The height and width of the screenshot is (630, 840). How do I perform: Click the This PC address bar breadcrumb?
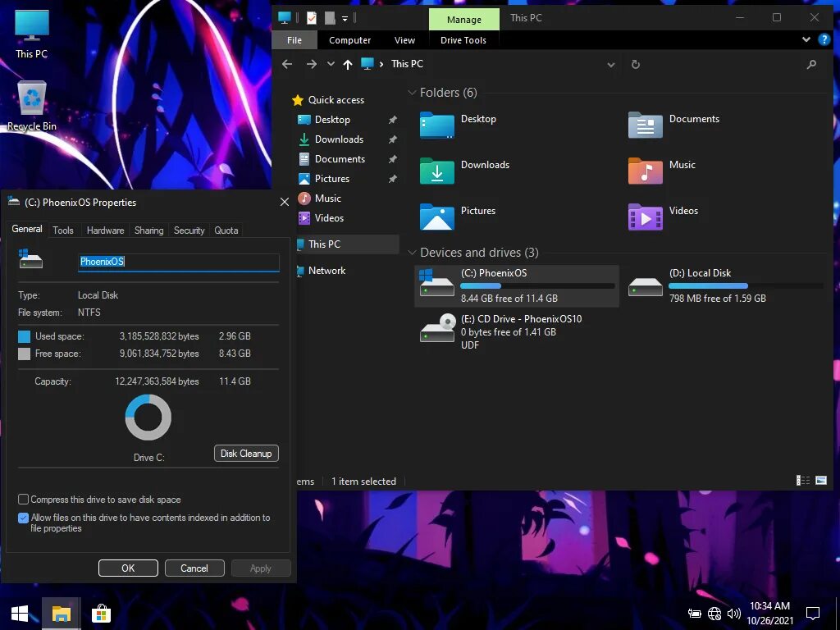407,64
